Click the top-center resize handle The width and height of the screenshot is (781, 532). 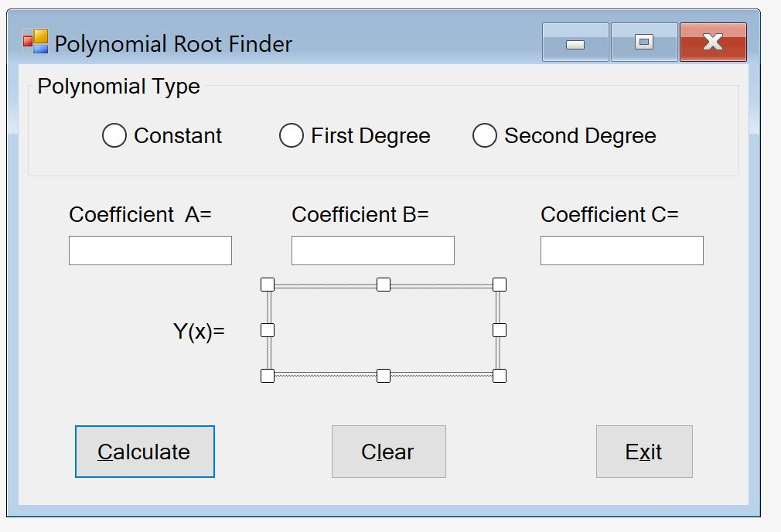[x=384, y=285]
